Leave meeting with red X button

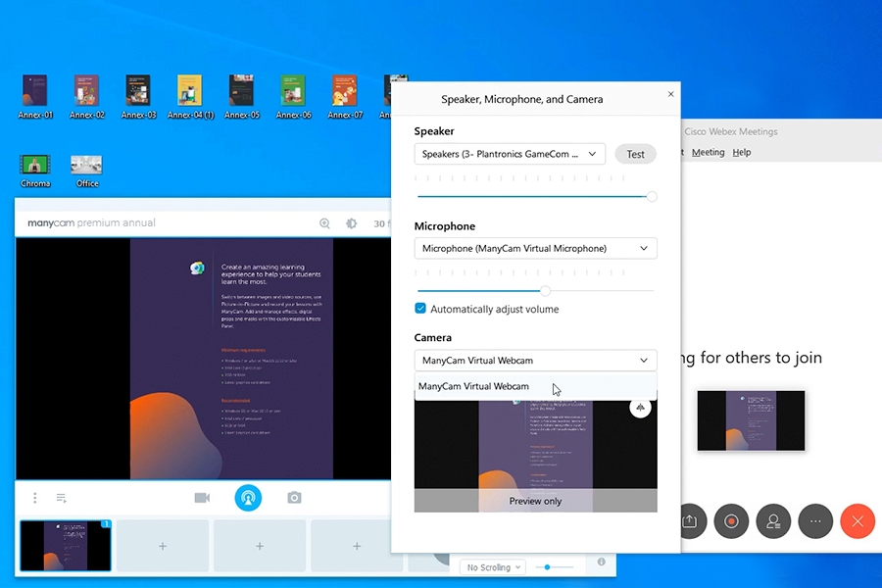(x=857, y=521)
